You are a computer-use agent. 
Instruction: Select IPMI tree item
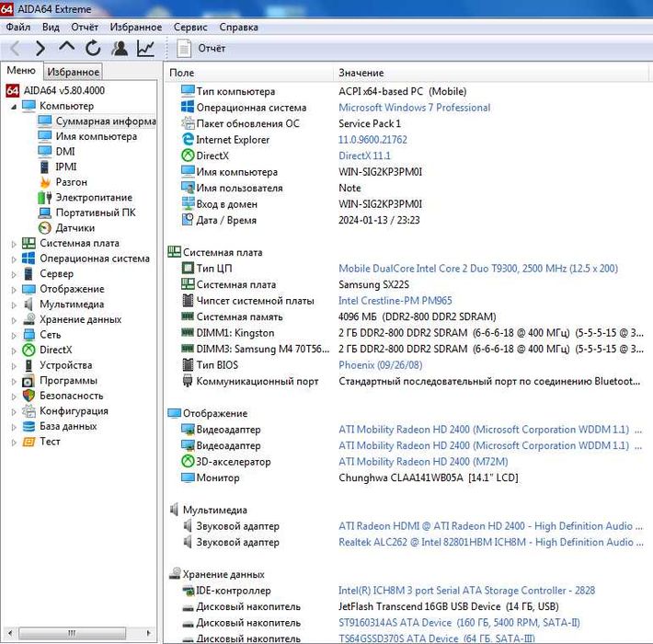[x=66, y=167]
